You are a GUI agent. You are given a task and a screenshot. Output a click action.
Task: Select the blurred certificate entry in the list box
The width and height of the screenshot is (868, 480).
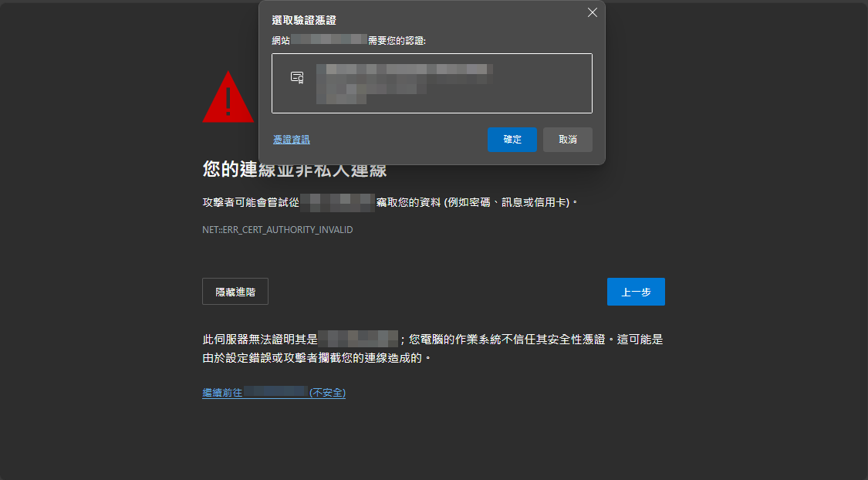[x=432, y=83]
